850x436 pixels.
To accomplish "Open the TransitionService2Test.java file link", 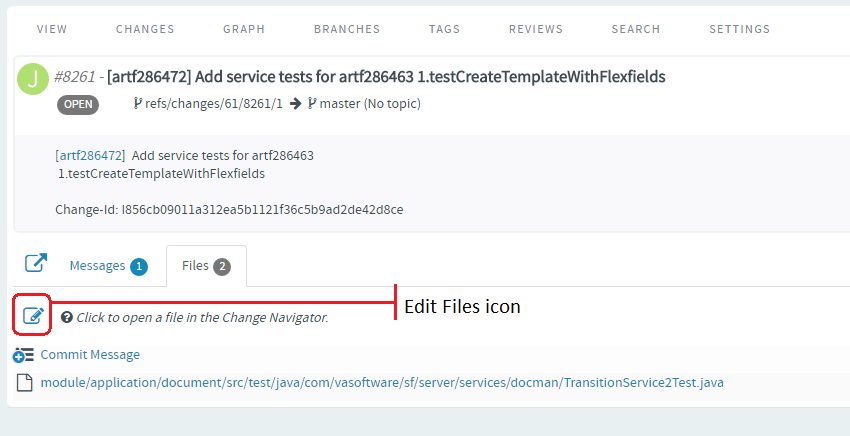I will point(382,383).
